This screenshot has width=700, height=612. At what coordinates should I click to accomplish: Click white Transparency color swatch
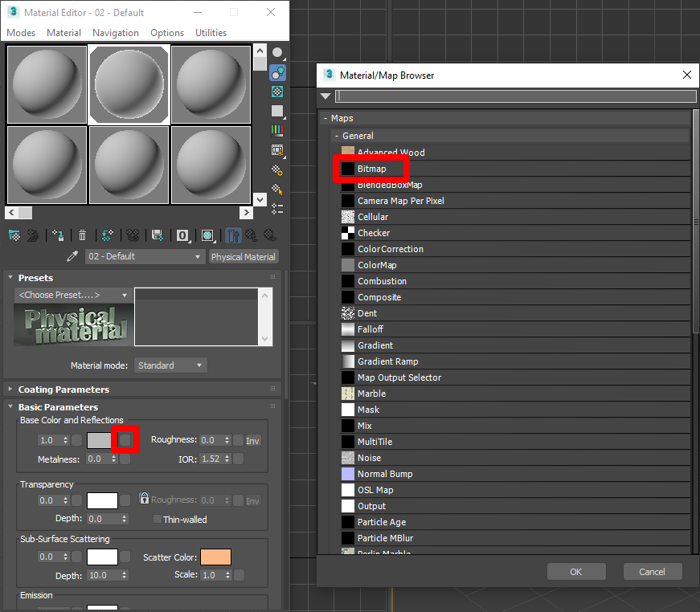102,500
